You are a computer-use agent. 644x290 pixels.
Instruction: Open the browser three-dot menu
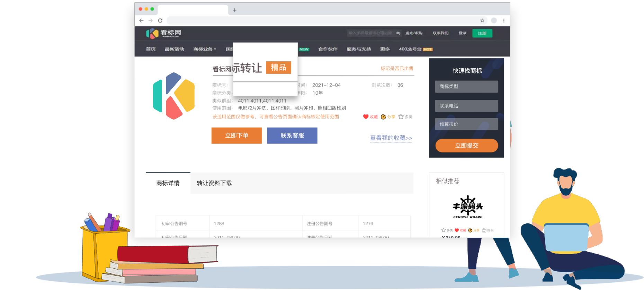pos(504,20)
